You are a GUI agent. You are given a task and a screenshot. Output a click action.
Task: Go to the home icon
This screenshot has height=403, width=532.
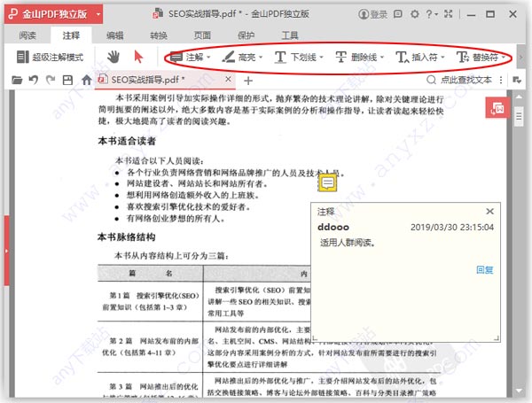(x=87, y=80)
